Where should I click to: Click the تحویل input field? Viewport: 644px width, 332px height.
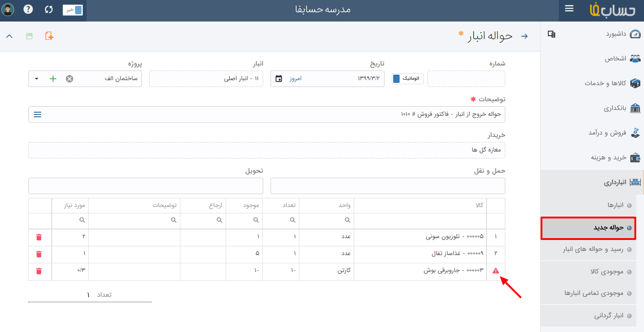tap(146, 186)
